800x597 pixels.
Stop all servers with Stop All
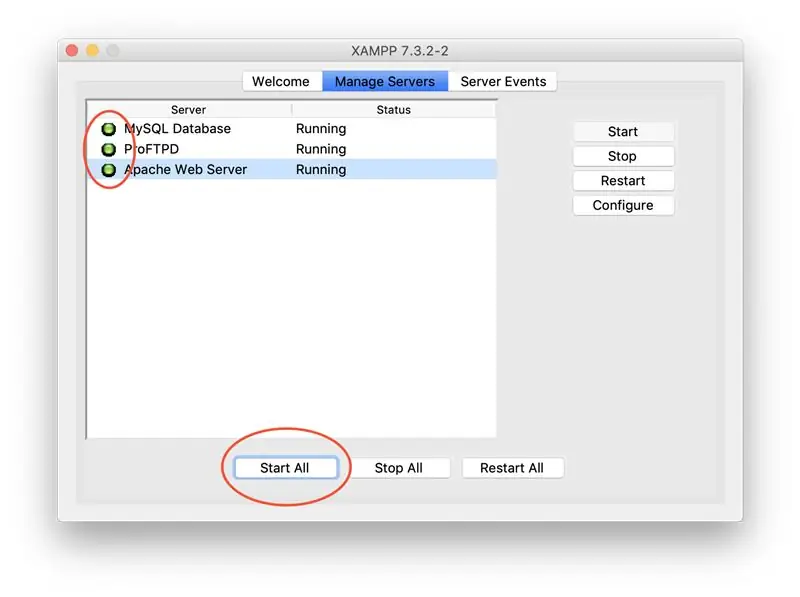399,468
